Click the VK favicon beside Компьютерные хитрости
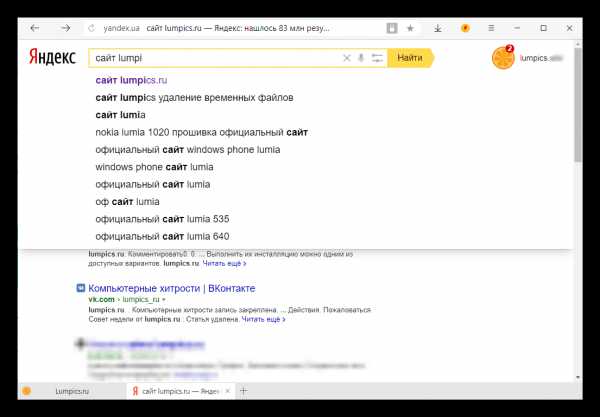The width and height of the screenshot is (600, 417). click(80, 288)
